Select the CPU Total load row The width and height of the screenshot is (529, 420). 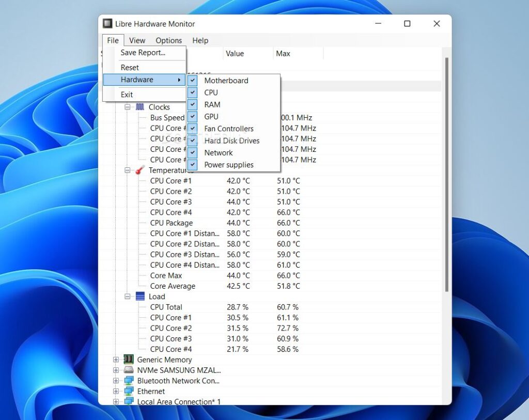click(x=270, y=307)
